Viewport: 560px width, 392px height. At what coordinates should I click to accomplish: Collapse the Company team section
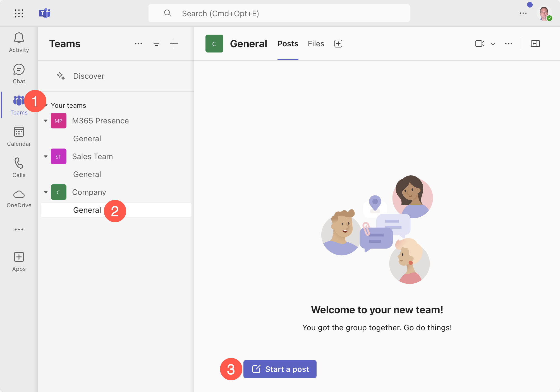click(46, 192)
